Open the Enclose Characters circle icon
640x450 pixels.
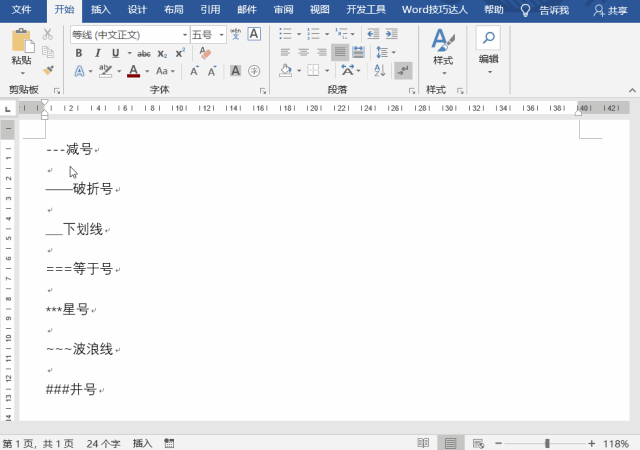coord(254,71)
